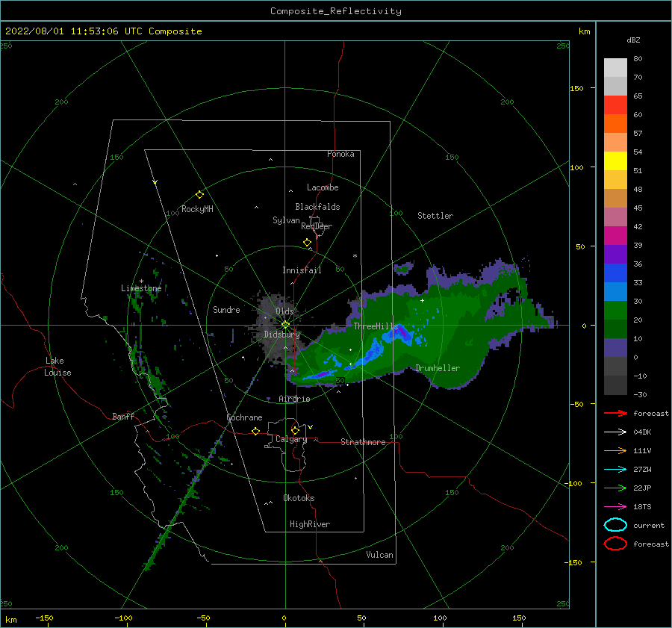Image resolution: width=672 pixels, height=628 pixels.
Task: Click the bright green 20-30 dBZ swatch
Action: click(615, 311)
